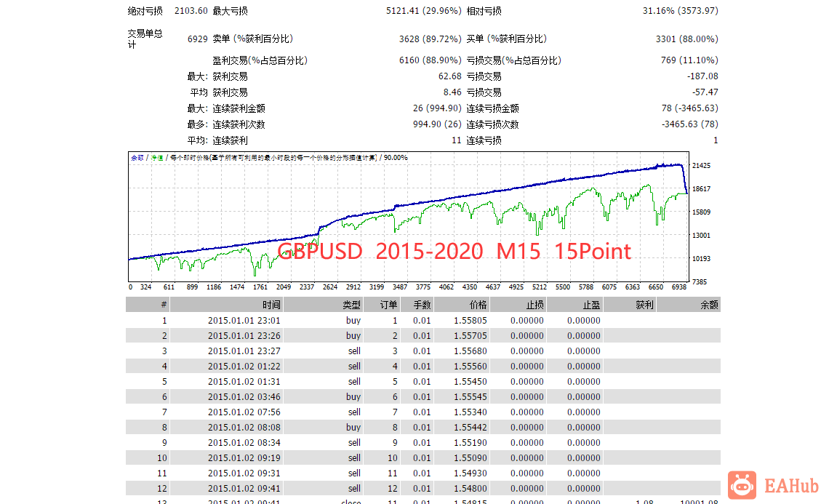
Task: Click the consecutive losses value 78 (-3465.63)
Action: pyautogui.click(x=690, y=108)
